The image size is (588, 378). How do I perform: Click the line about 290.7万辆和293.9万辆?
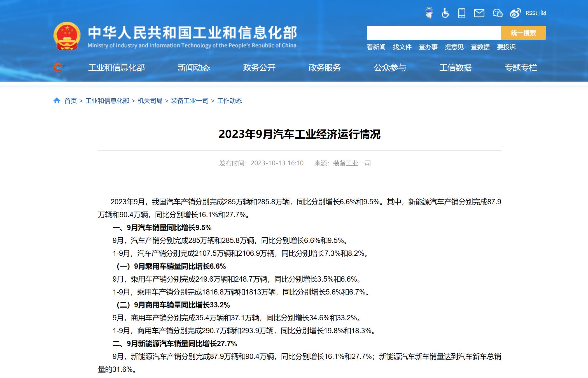pyautogui.click(x=244, y=331)
